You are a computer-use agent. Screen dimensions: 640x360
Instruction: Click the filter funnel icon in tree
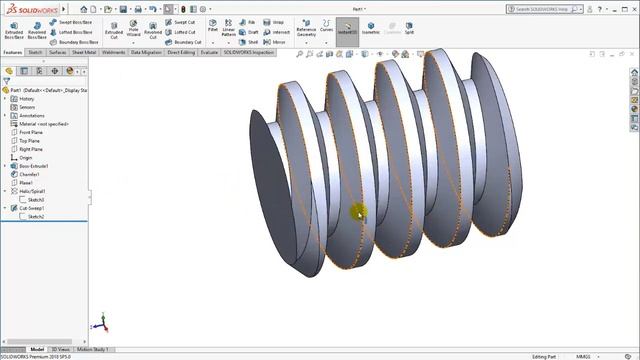7,81
